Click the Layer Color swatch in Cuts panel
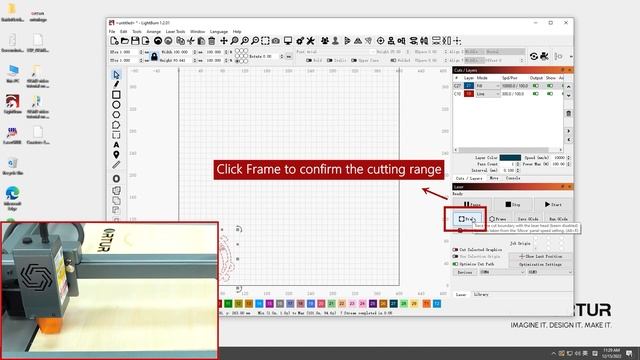The height and width of the screenshot is (360, 640). (510, 158)
